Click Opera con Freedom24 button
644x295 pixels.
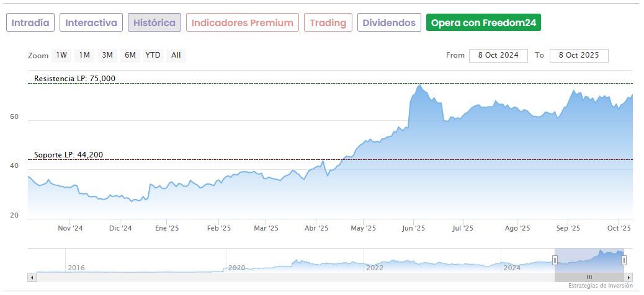point(483,23)
